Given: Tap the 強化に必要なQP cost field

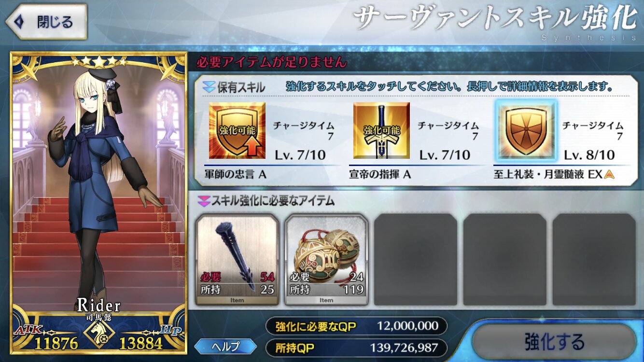Looking at the screenshot, I should tap(356, 326).
